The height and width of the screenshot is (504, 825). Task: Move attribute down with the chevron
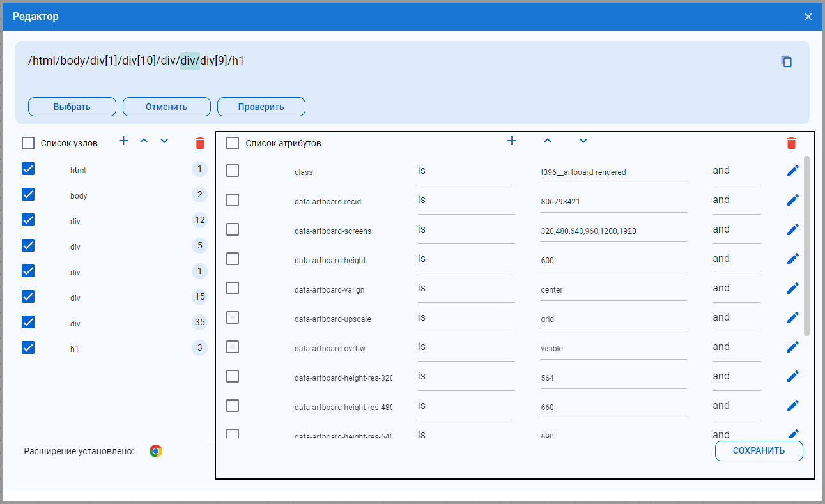coord(583,141)
